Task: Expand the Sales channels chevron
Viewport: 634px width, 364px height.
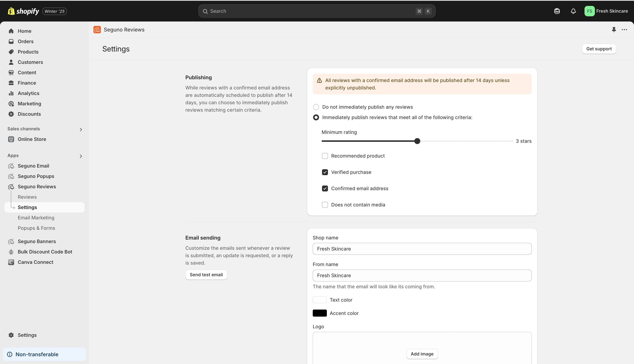Action: [x=81, y=129]
